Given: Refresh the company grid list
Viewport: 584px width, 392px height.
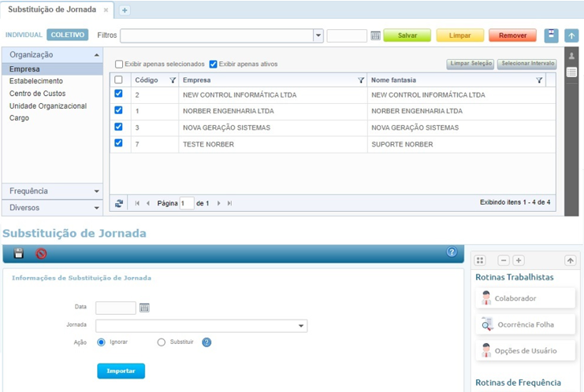Looking at the screenshot, I should [x=119, y=203].
